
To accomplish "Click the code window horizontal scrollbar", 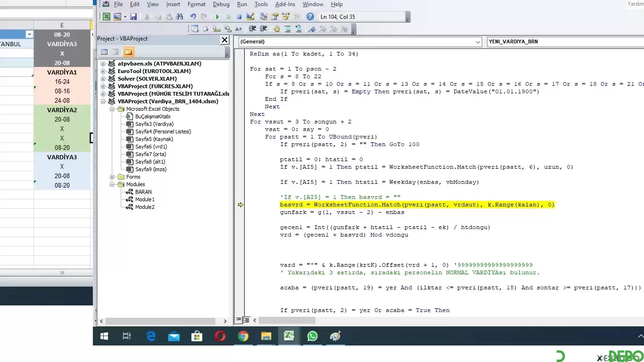I will click(287, 320).
